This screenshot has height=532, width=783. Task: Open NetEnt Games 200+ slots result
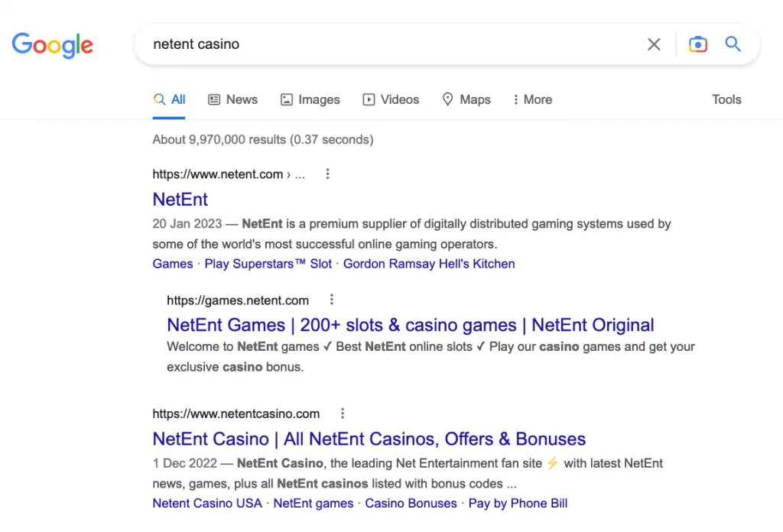pos(411,326)
